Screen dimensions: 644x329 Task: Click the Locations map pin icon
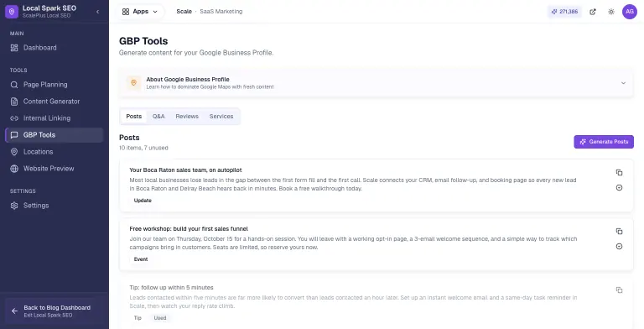tap(14, 152)
